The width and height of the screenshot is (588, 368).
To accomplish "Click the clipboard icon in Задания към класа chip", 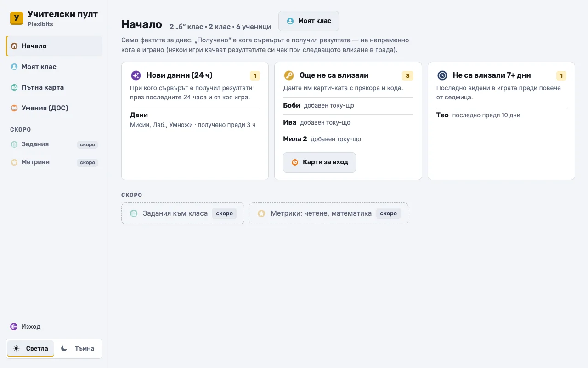I will (x=134, y=213).
